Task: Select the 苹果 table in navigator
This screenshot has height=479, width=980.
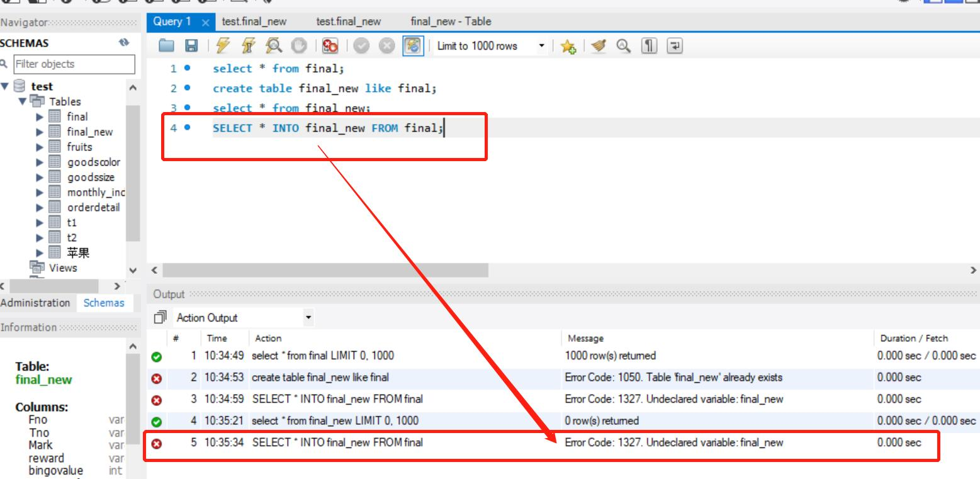Action: point(78,252)
